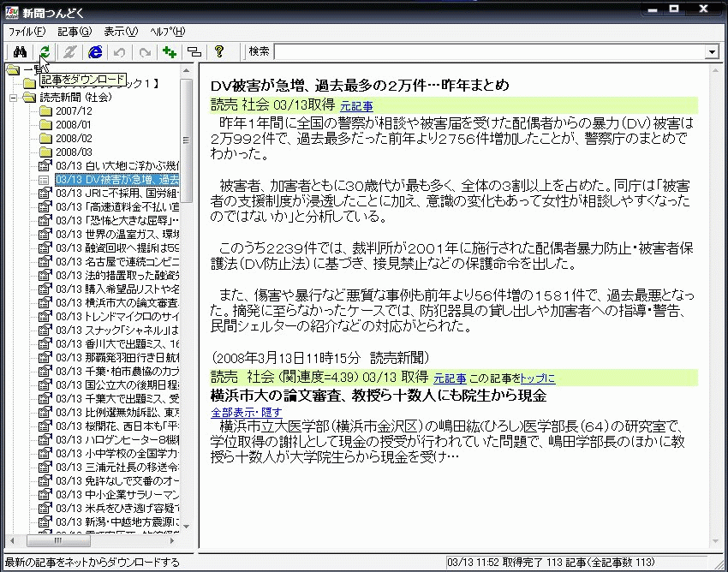728x572 pixels.
Task: Collapse the 読売新聞 (社会) tree node
Action: coord(13,98)
